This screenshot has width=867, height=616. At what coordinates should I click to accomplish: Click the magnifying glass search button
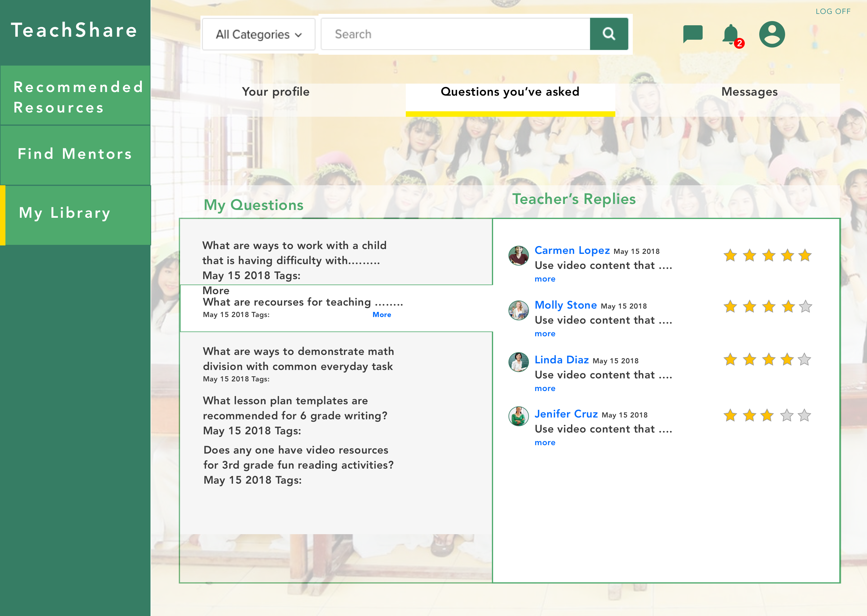(608, 34)
